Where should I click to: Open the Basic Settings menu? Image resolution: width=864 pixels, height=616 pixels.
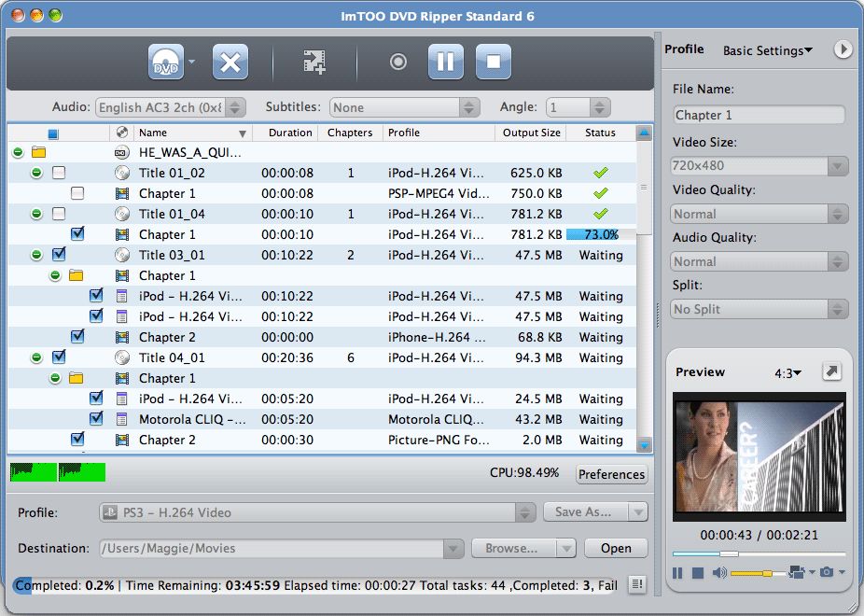(x=768, y=50)
